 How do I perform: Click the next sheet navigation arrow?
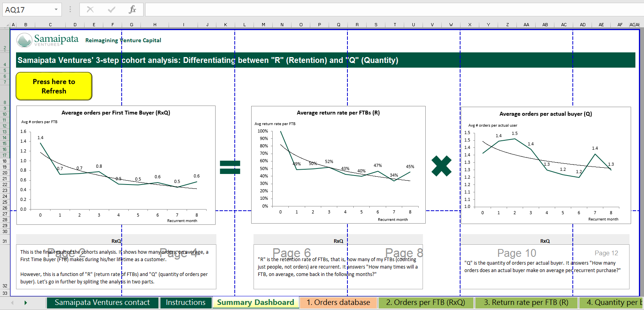[x=26, y=303]
